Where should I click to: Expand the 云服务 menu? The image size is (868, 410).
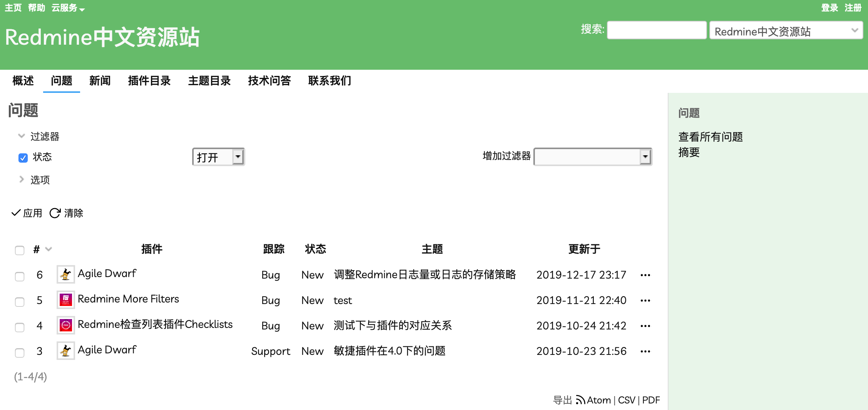pyautogui.click(x=68, y=8)
